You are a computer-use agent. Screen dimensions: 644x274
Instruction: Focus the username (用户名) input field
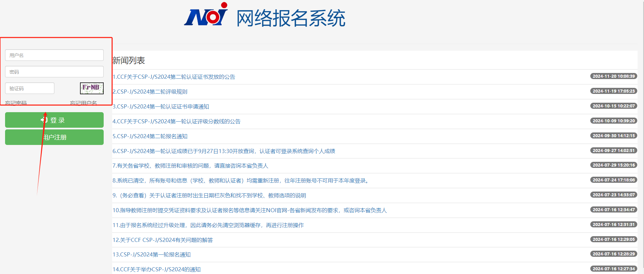click(x=54, y=55)
